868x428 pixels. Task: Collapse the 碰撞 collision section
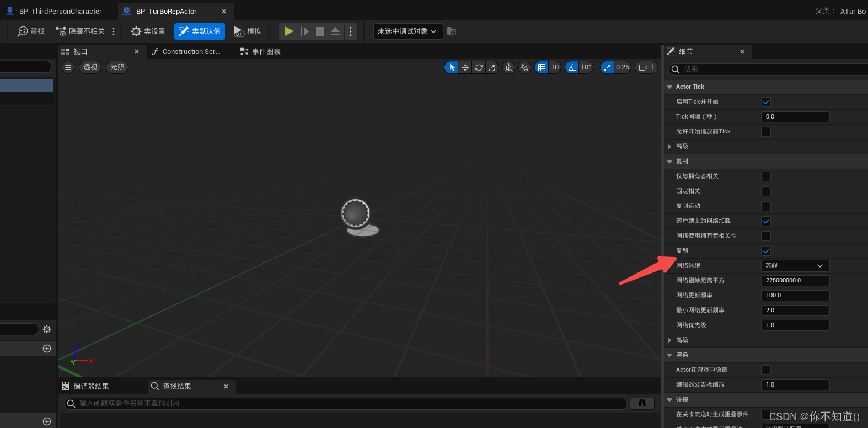click(669, 400)
